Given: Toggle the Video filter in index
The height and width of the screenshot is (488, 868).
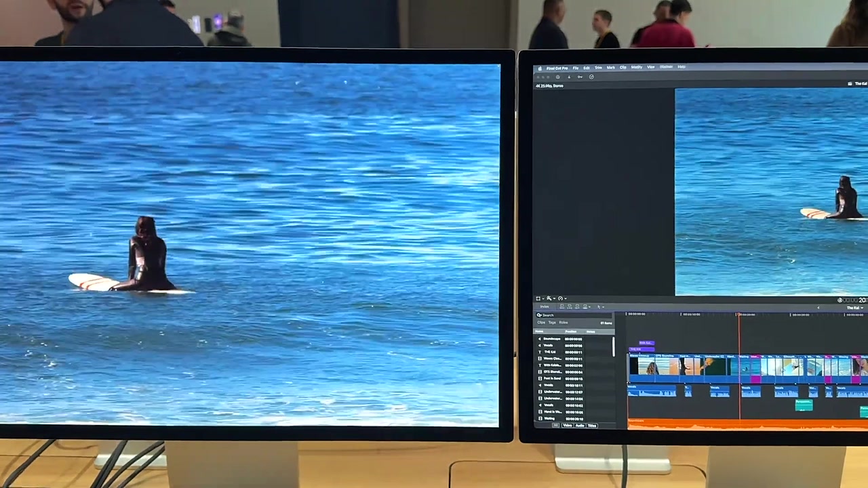Looking at the screenshot, I should [567, 426].
